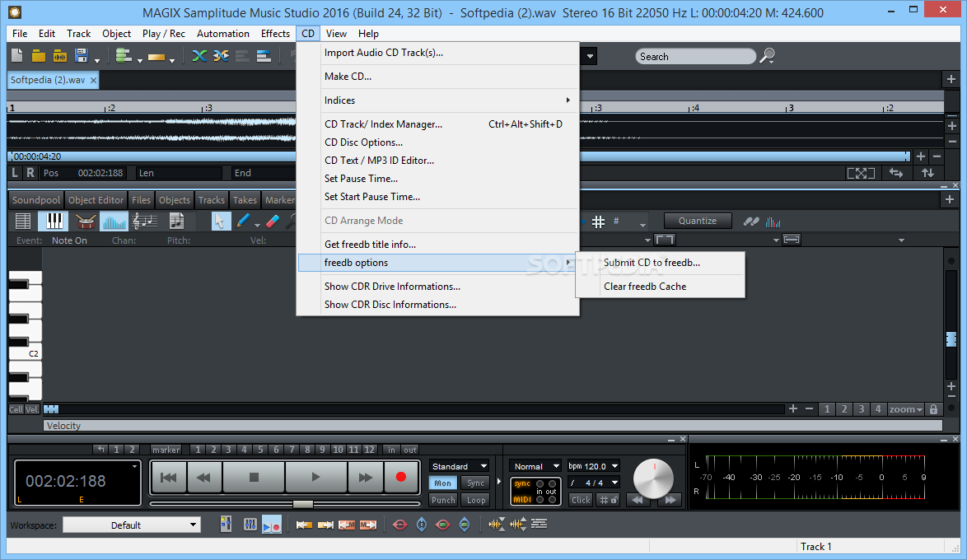Open project via the yellow folder icon
The height and width of the screenshot is (560, 967).
(x=38, y=56)
